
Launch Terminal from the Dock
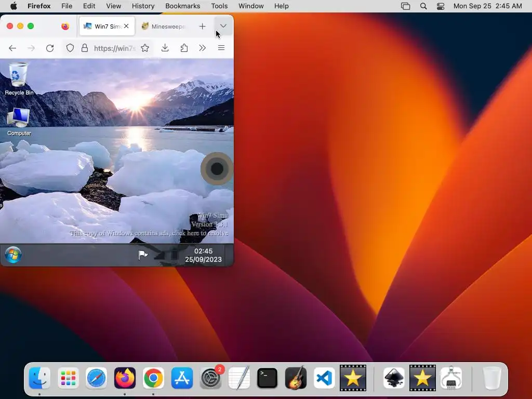point(268,378)
